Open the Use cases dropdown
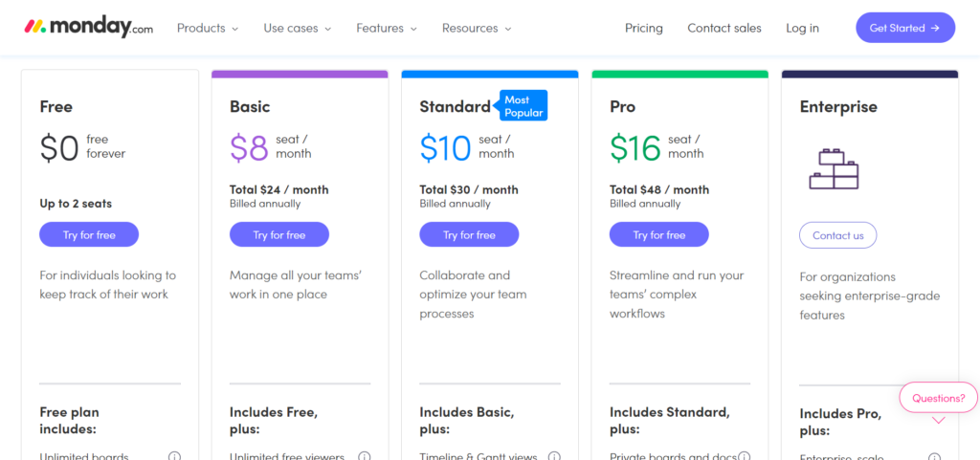This screenshot has width=980, height=460. pyautogui.click(x=298, y=28)
